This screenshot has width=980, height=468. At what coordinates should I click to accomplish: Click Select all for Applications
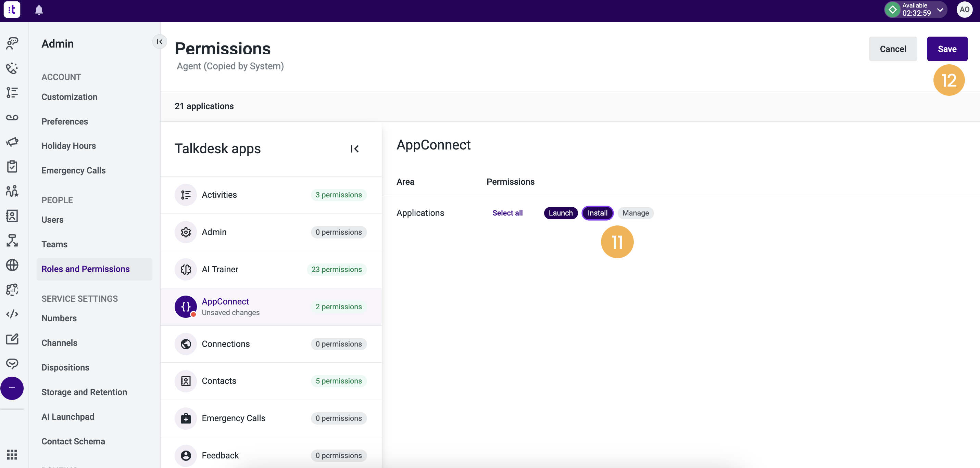(507, 213)
